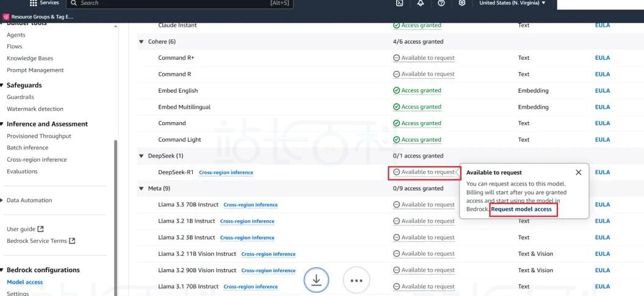The image size is (644, 296).
Task: Open Cross-region inference link for DeepSeek-R1
Action: 226,173
